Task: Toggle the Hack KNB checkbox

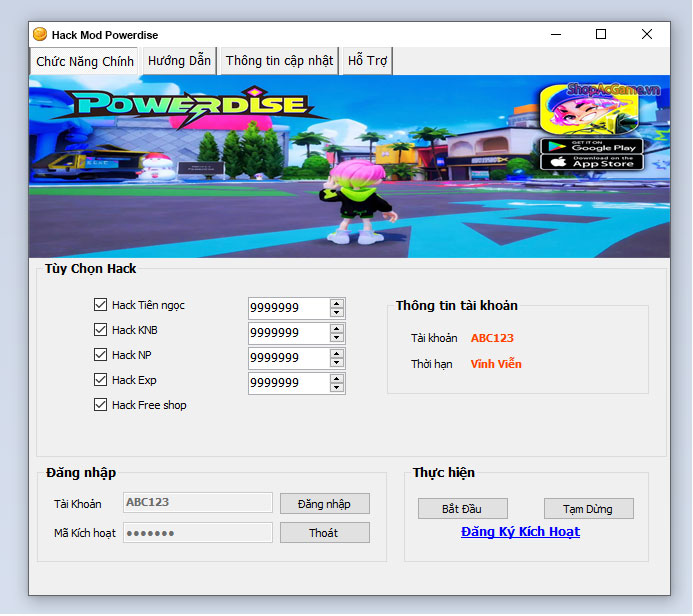Action: tap(100, 330)
